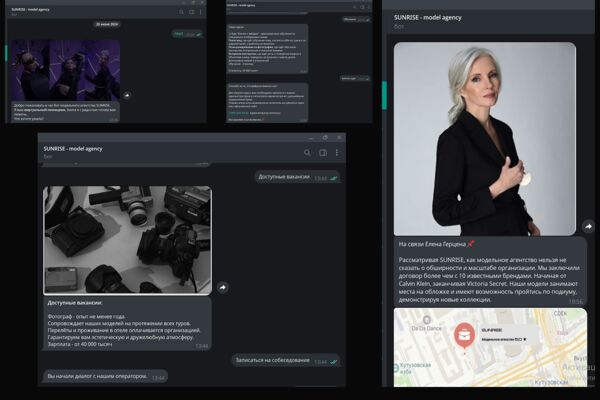
Task: Select the outgoing 'Доступные вакансии' message bubble
Action: 297,177
